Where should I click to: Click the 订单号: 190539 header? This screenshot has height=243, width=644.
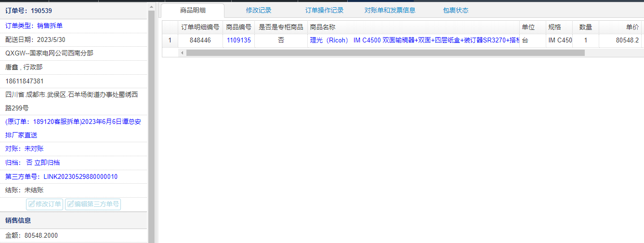tap(28, 11)
